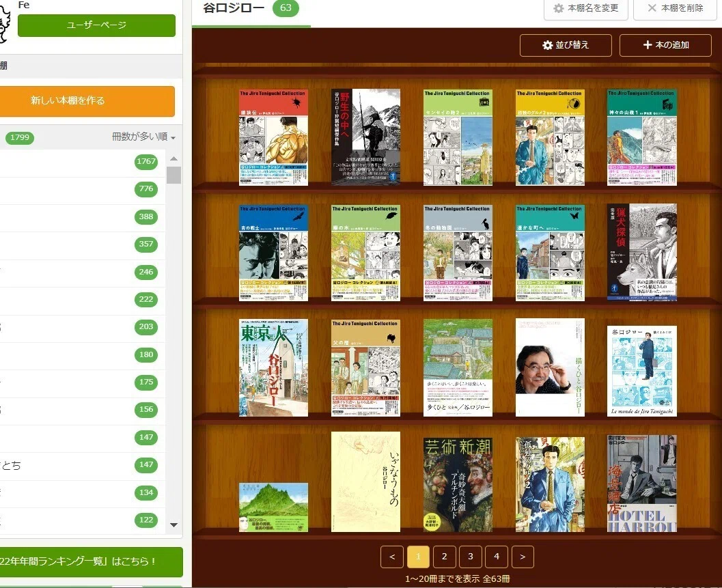The image size is (722, 588).
Task: Go to next page arrow
Action: (523, 557)
